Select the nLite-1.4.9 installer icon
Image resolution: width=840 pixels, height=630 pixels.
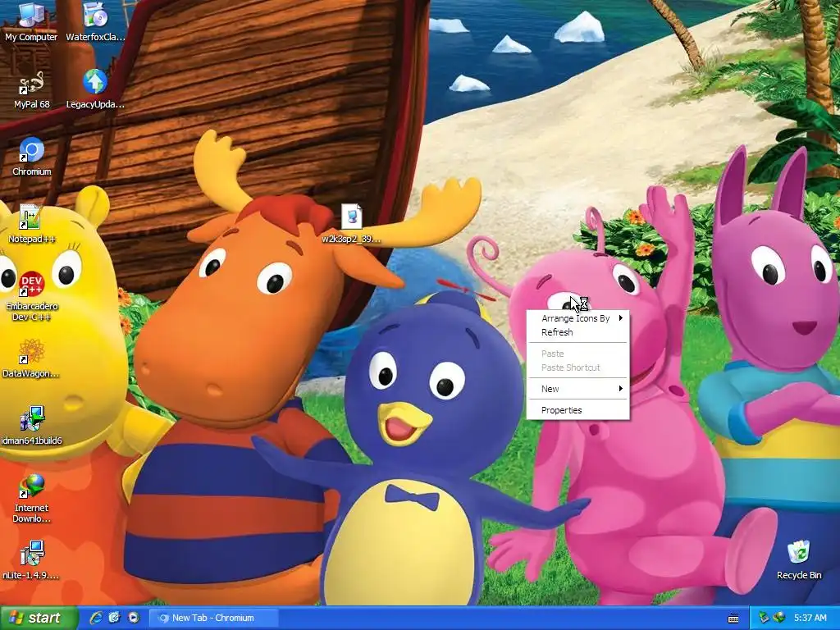pos(31,560)
